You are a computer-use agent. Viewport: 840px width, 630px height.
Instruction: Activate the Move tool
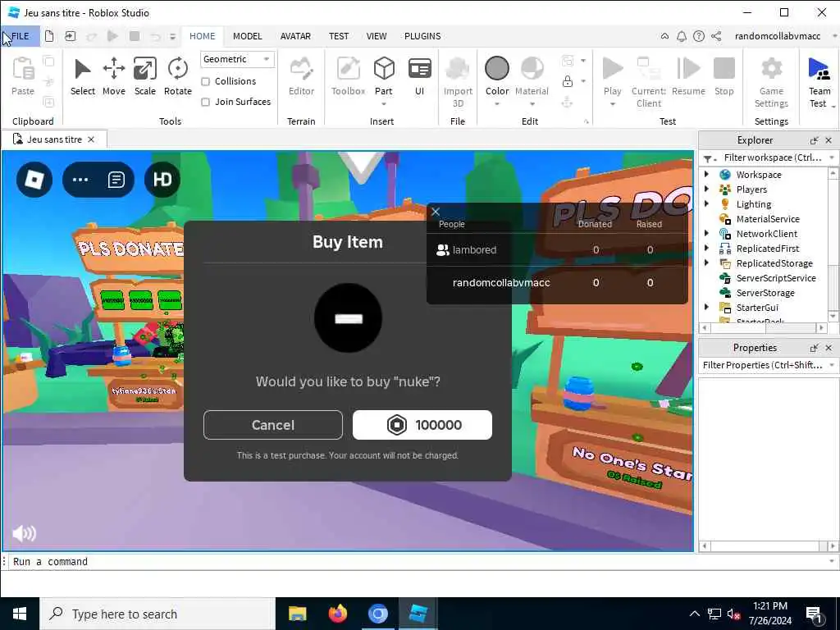(x=113, y=76)
